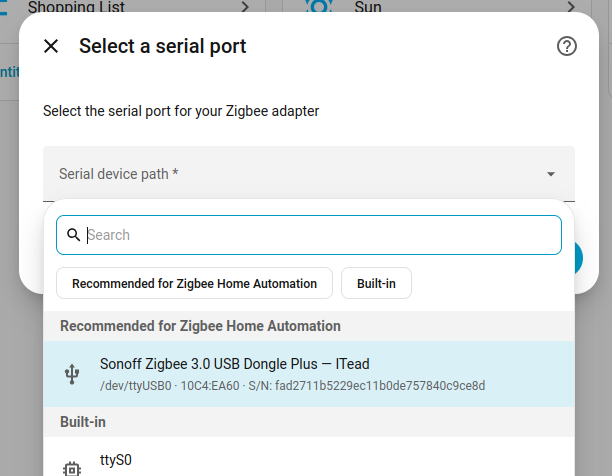The height and width of the screenshot is (476, 612).
Task: Collapse the Serial device path dropdown arrow
Action: 551,174
